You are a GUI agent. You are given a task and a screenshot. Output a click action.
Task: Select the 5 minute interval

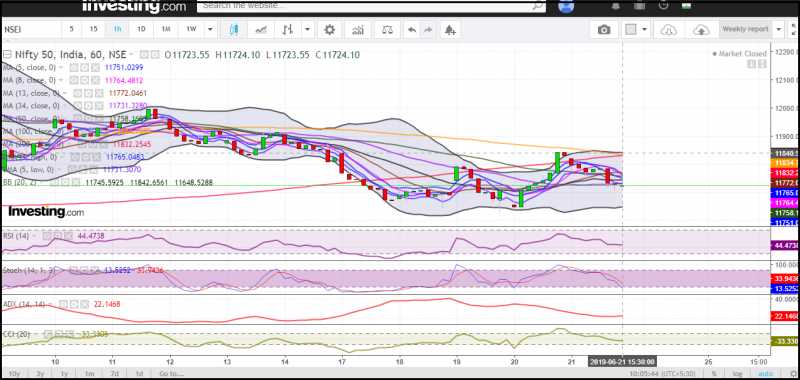[x=71, y=30]
